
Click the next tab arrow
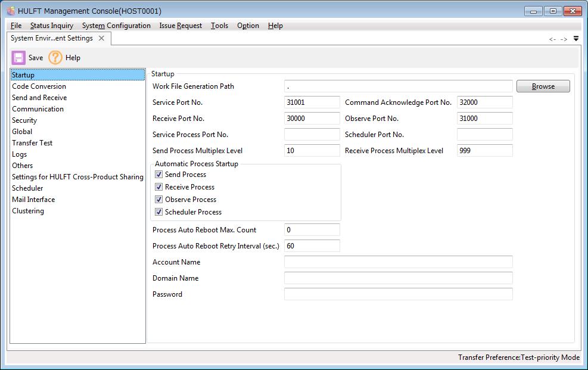point(564,39)
